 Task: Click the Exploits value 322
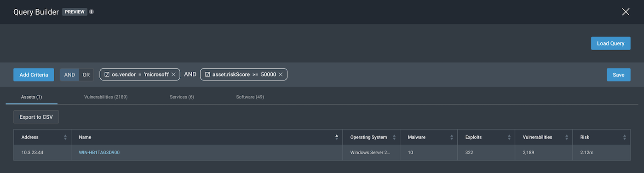tap(469, 152)
